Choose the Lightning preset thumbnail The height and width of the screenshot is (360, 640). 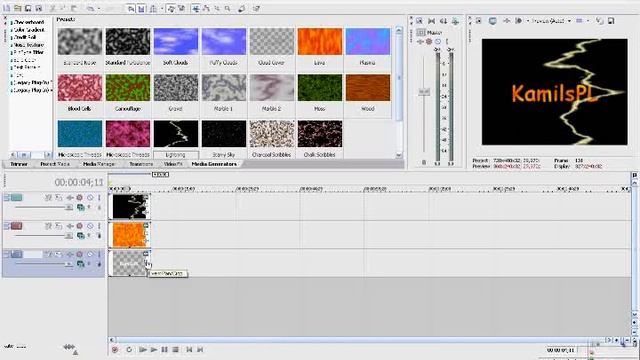(x=176, y=133)
